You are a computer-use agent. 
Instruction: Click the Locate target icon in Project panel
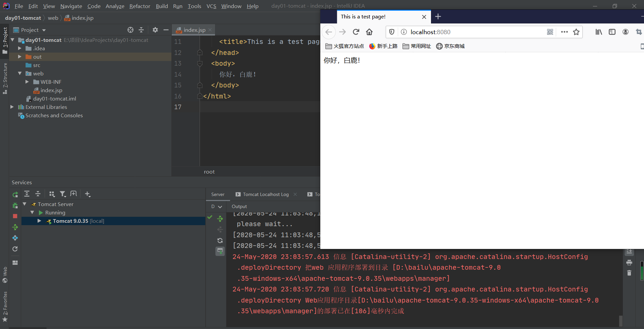[x=130, y=30]
